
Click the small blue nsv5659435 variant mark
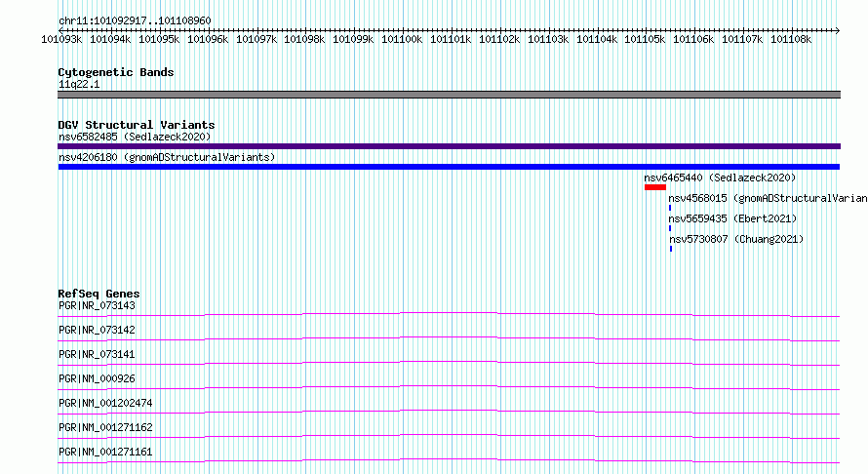670,228
